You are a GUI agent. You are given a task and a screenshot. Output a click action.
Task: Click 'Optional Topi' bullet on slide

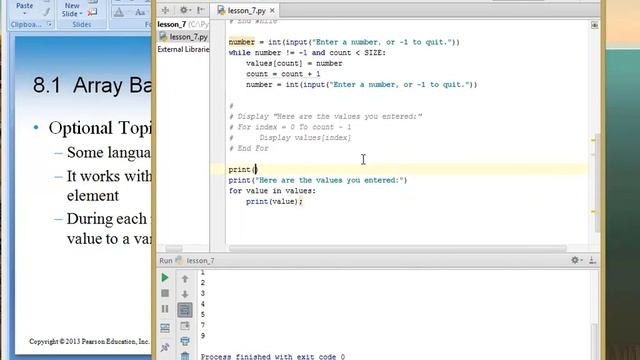point(100,128)
